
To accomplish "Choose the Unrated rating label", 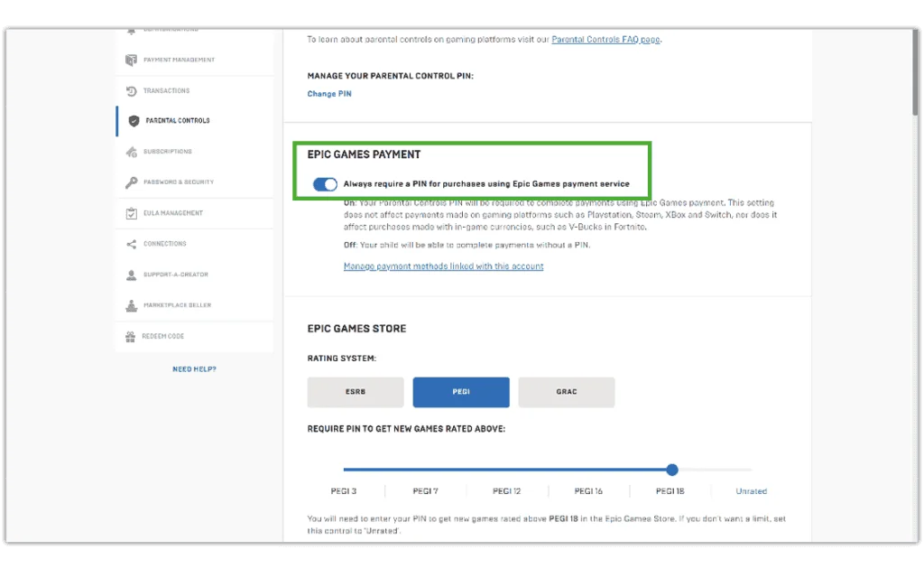I will tap(752, 491).
